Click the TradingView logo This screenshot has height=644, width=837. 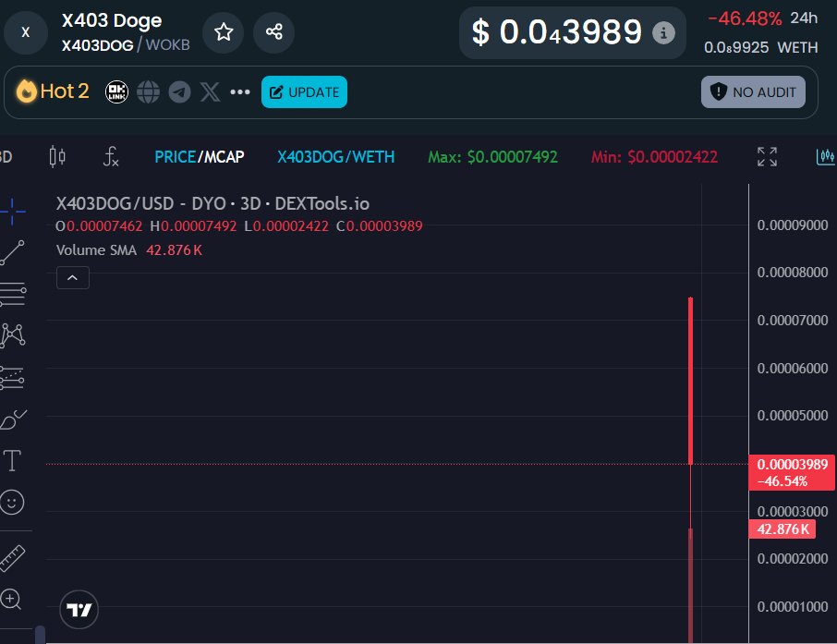pyautogui.click(x=79, y=609)
